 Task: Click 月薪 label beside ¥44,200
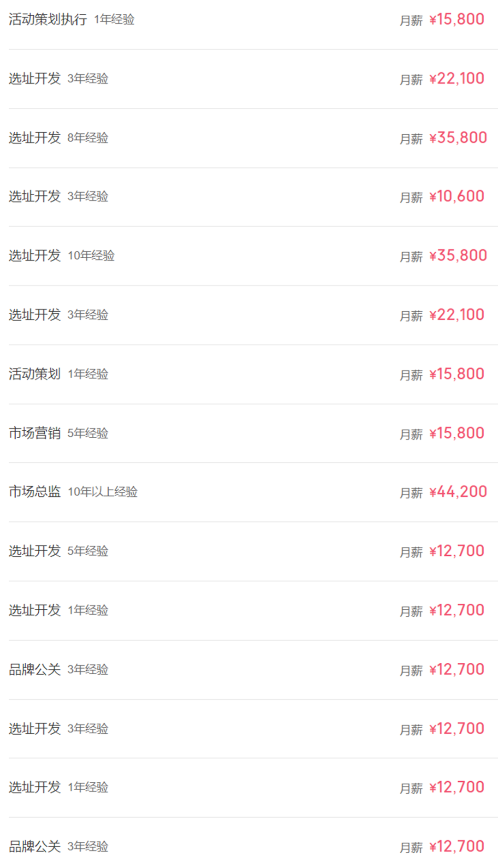[x=411, y=493]
